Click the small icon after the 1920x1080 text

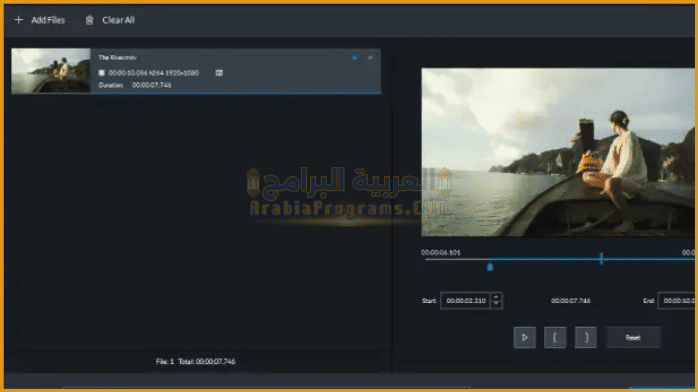(219, 73)
